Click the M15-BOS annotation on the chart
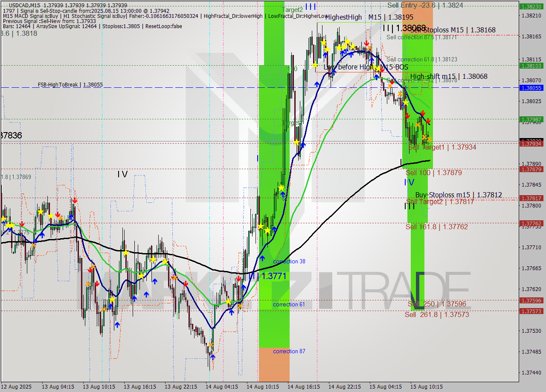The width and height of the screenshot is (546, 392). point(394,67)
